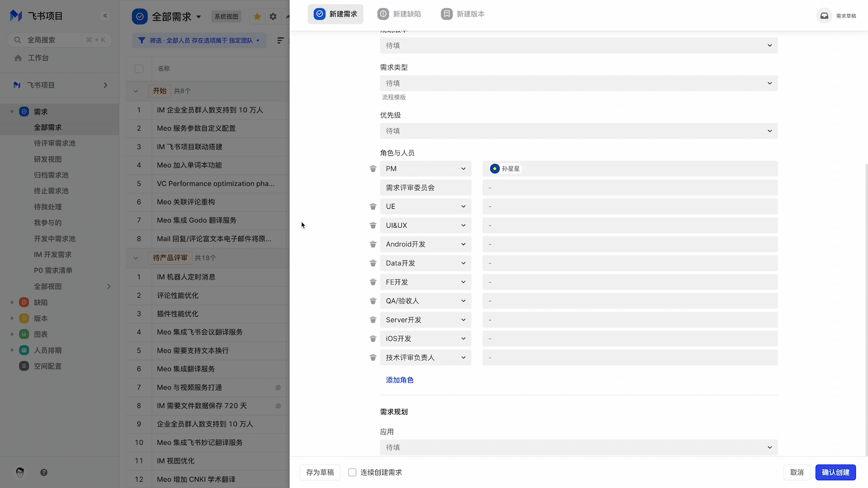Delete the Android开发 role row
This screenshot has height=488, width=868.
373,244
